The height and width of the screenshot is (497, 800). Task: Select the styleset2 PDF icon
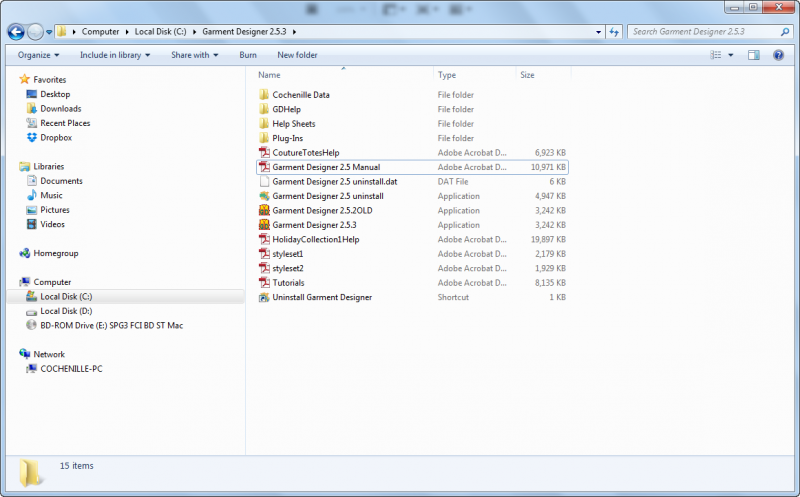(x=264, y=268)
